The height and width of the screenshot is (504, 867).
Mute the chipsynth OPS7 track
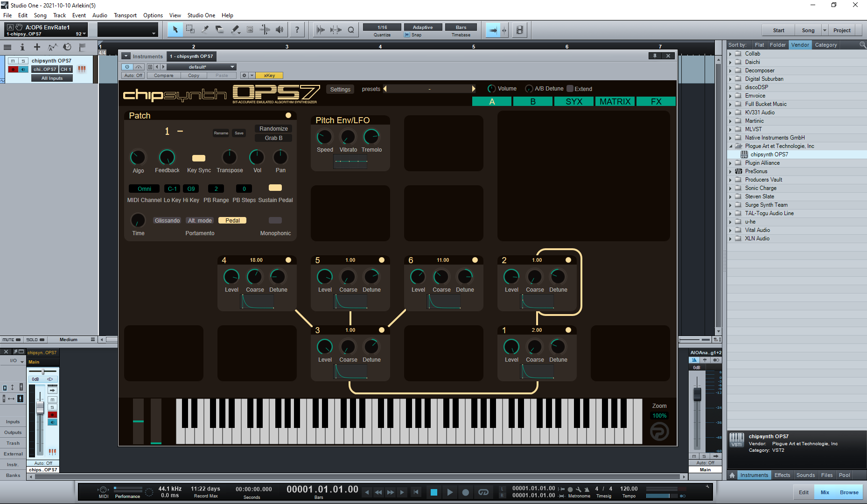coord(13,61)
